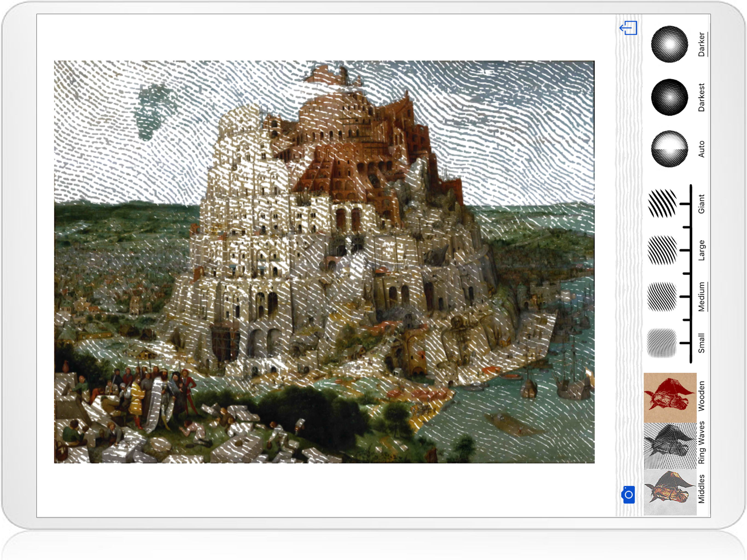Click the underlined Medium size label
The width and height of the screenshot is (747, 560).
click(701, 297)
